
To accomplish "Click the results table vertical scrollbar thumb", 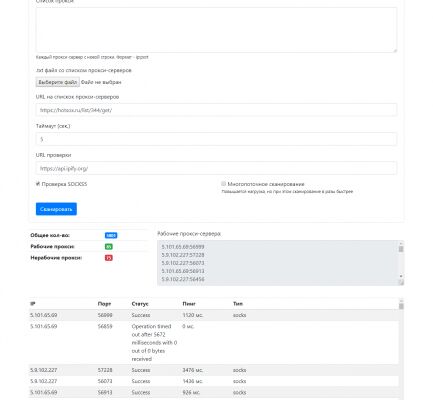I will tap(401, 306).
